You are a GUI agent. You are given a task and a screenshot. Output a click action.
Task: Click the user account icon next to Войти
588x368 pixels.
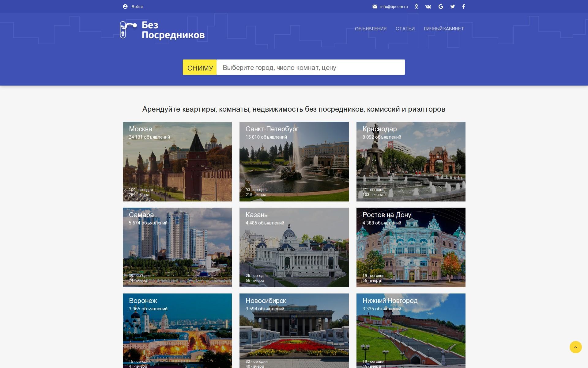pyautogui.click(x=125, y=6)
